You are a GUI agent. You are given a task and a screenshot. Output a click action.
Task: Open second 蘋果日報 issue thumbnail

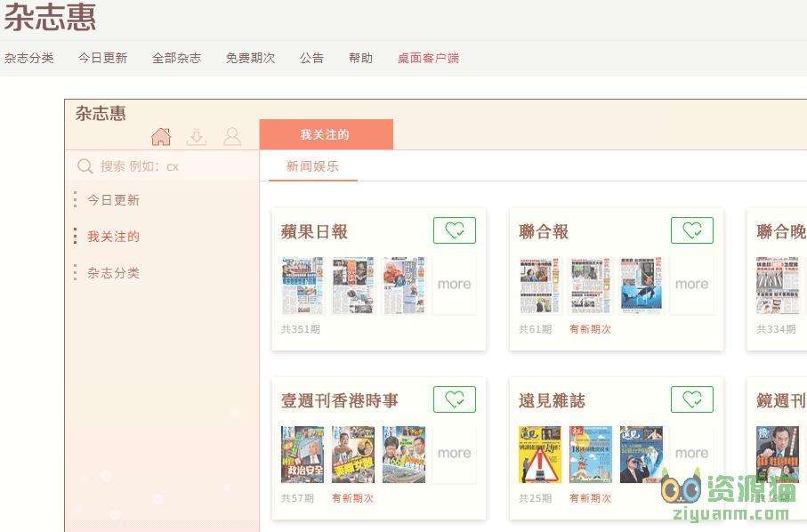click(x=353, y=286)
